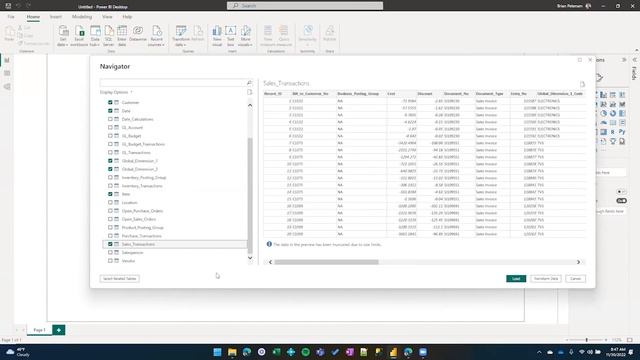Open the File menu
Viewport: 640px width, 360px height.
pyautogui.click(x=11, y=17)
